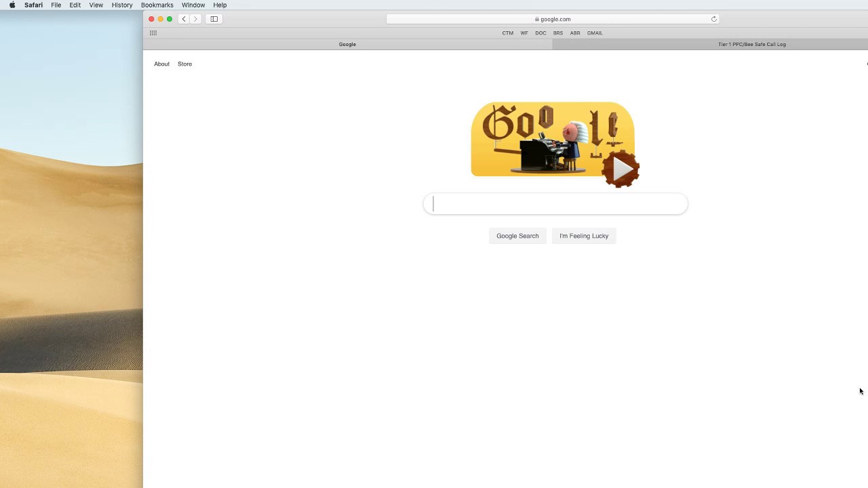Maximize the Safari window

170,19
